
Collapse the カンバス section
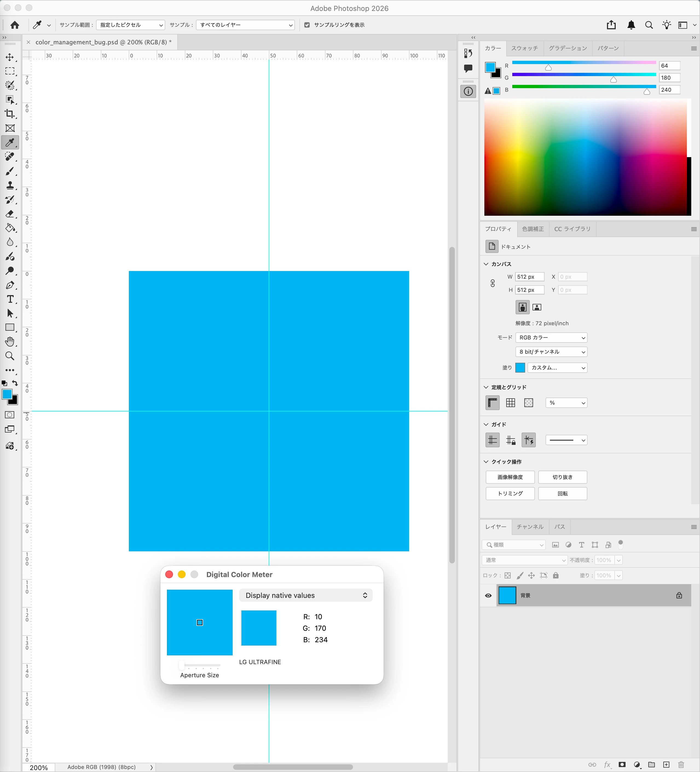pos(486,264)
